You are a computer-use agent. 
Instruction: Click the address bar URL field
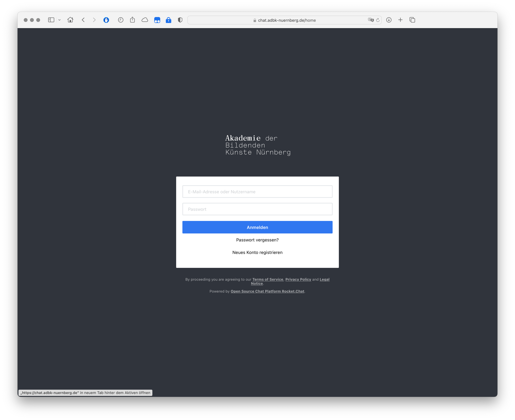(x=285, y=20)
